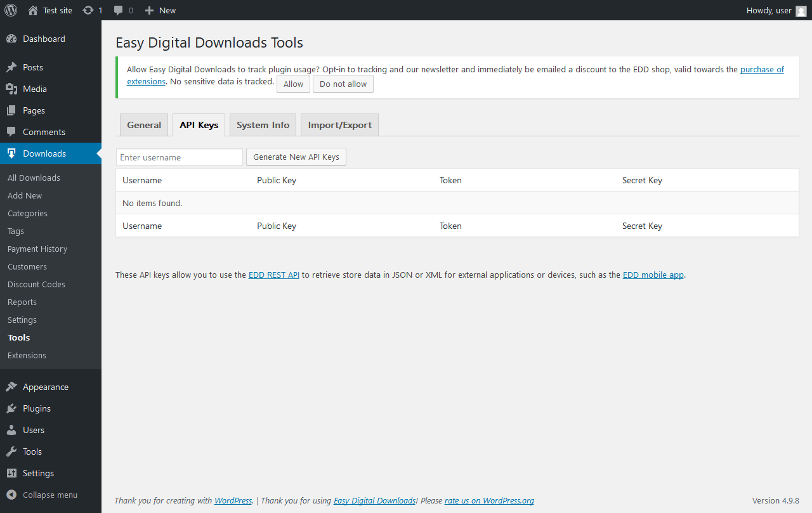
Task: Click the user avatar in the top right
Action: (801, 11)
